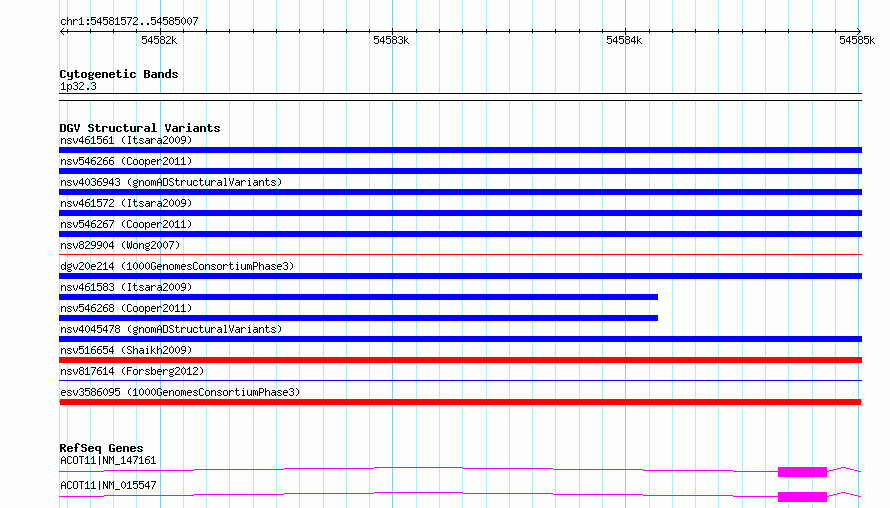The width and height of the screenshot is (890, 508).
Task: Click the nsv461583 (Itsara2009) label
Action: 126,287
